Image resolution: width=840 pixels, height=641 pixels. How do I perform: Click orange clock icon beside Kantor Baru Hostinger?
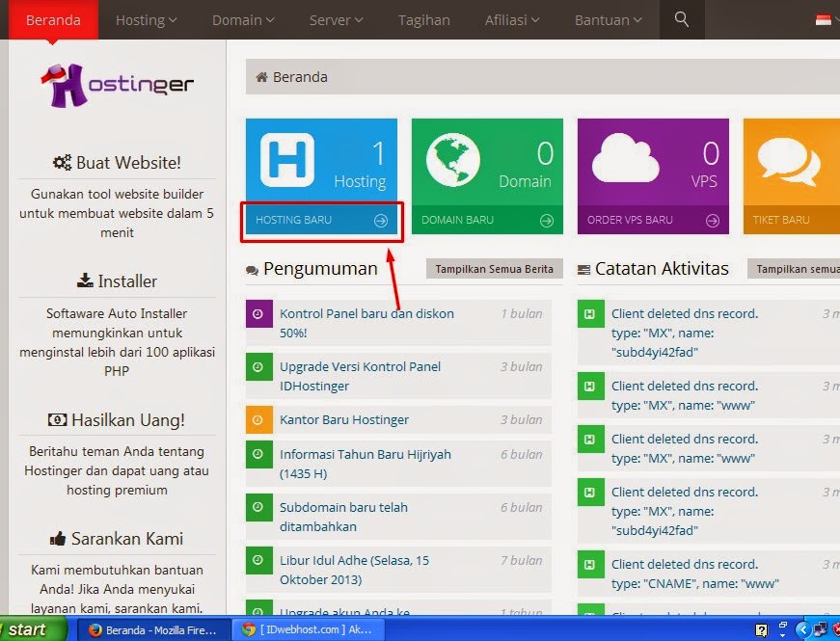[x=259, y=420]
